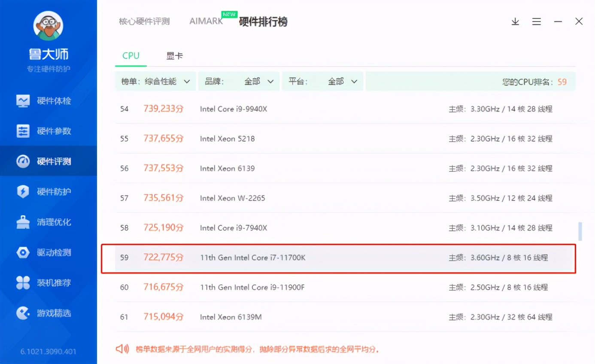Viewport: 595px width, 364px height.
Task: Click the spec 3.50GHz / 12 核 24 线程
Action: [511, 198]
